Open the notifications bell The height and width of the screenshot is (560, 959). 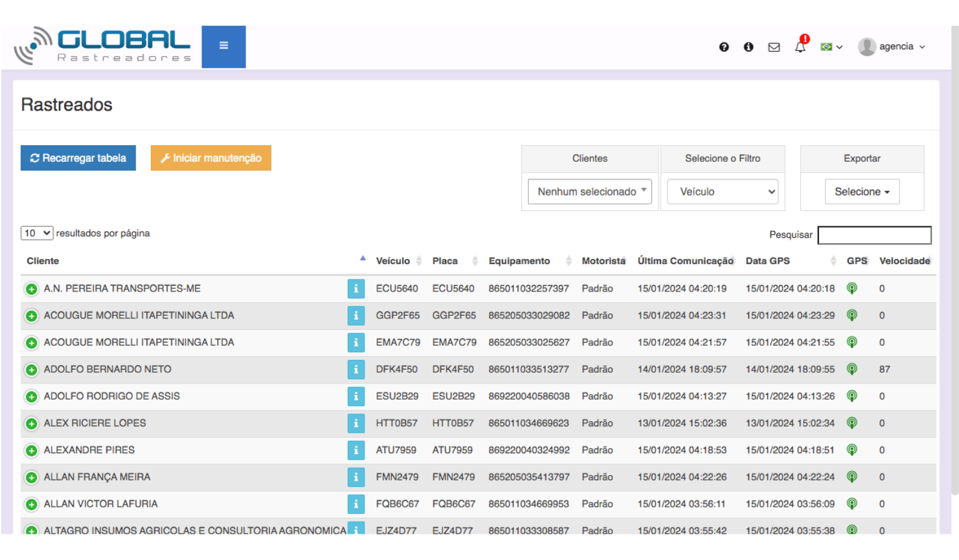tap(800, 46)
